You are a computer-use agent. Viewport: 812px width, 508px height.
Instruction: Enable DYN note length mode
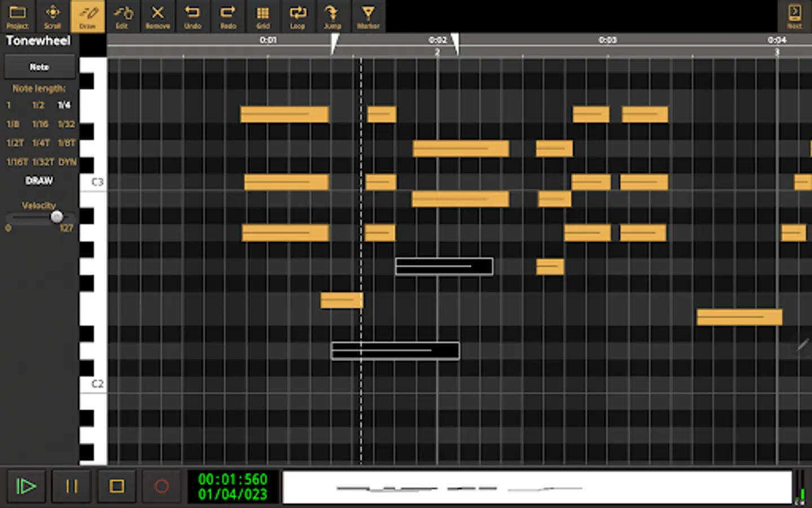pyautogui.click(x=67, y=162)
